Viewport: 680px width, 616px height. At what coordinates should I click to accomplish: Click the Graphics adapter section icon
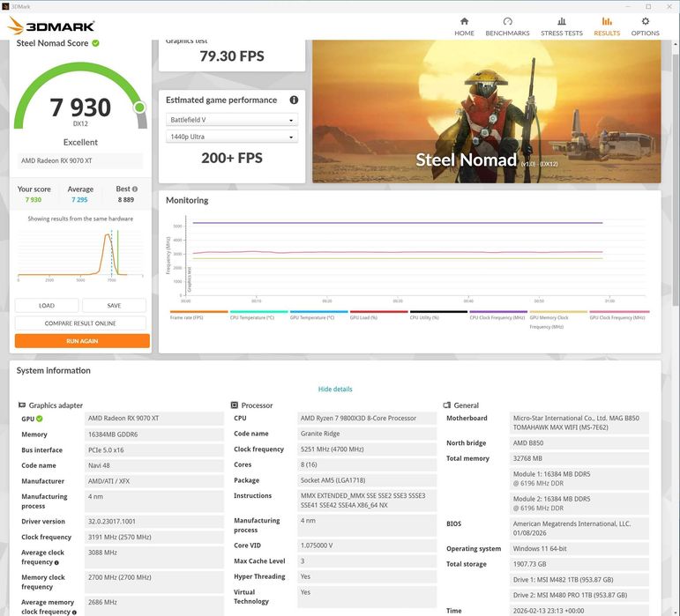22,405
